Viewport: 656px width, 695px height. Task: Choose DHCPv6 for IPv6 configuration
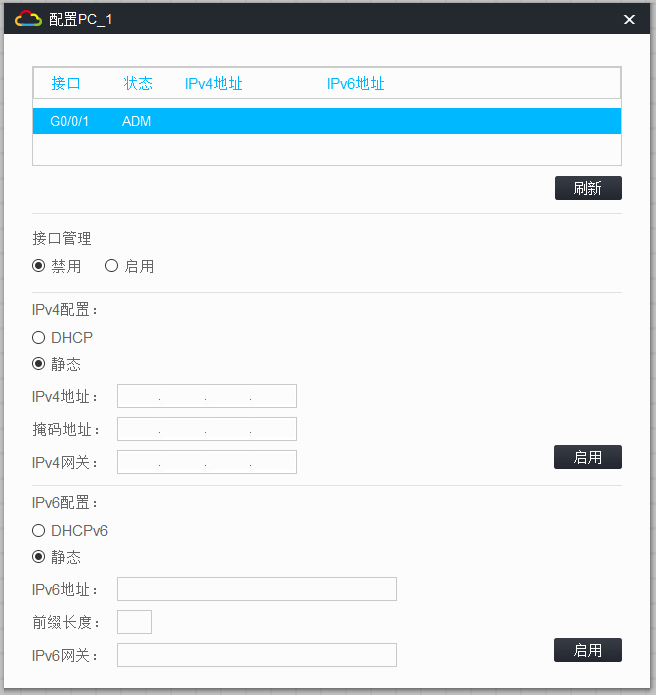click(x=39, y=531)
